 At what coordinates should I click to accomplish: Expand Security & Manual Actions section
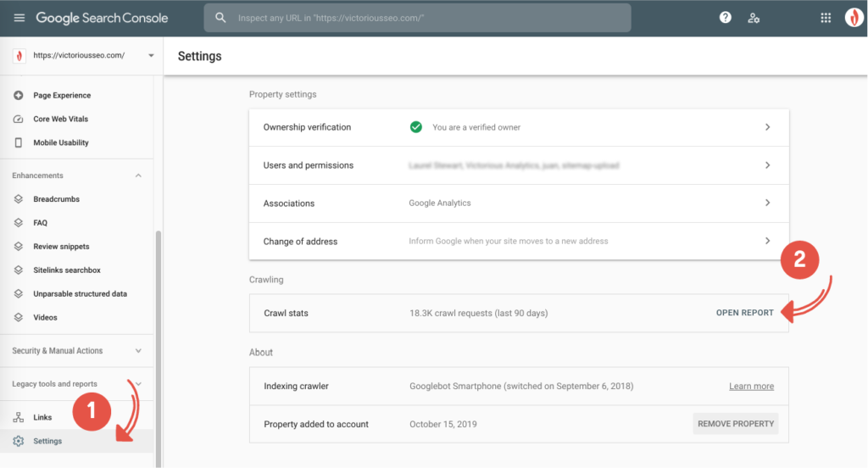click(x=139, y=350)
